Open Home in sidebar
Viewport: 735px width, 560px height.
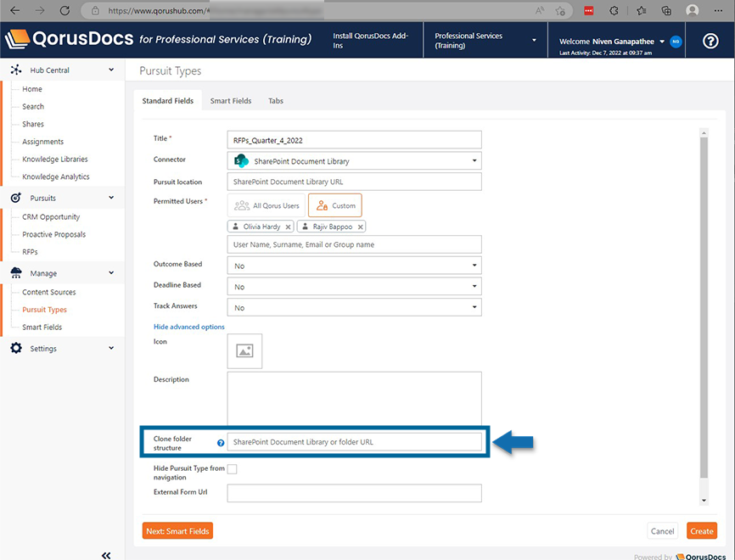click(32, 89)
